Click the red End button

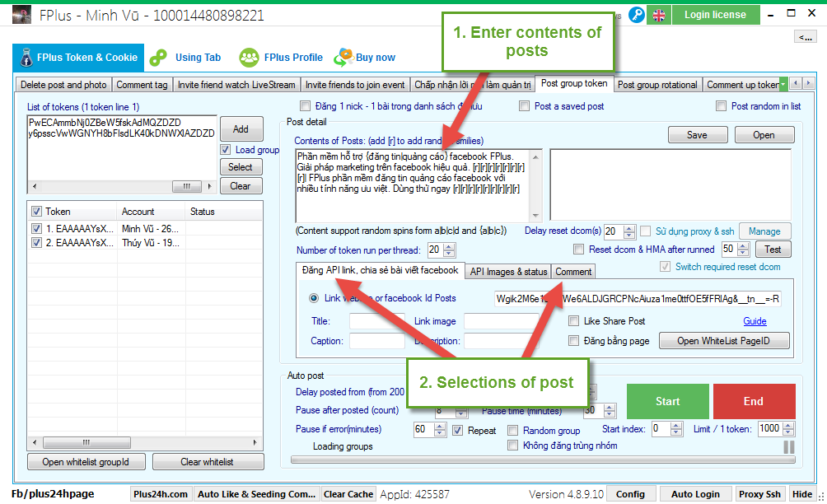(754, 401)
